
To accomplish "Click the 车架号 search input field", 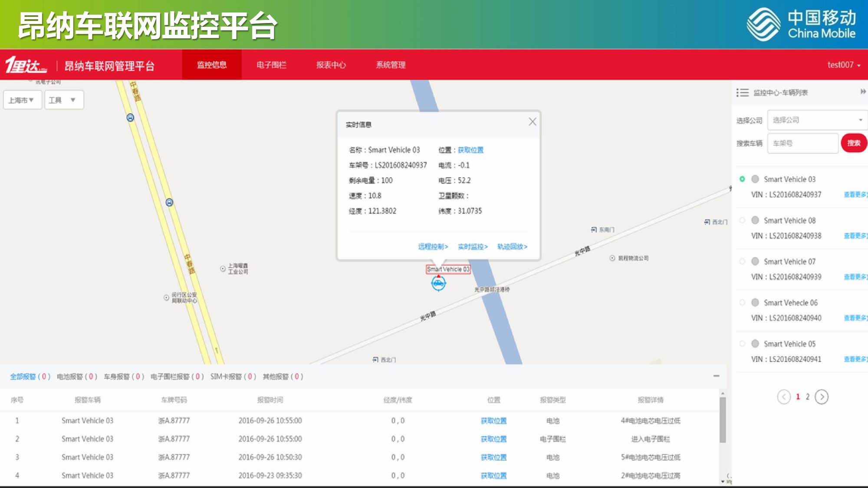I will click(802, 143).
